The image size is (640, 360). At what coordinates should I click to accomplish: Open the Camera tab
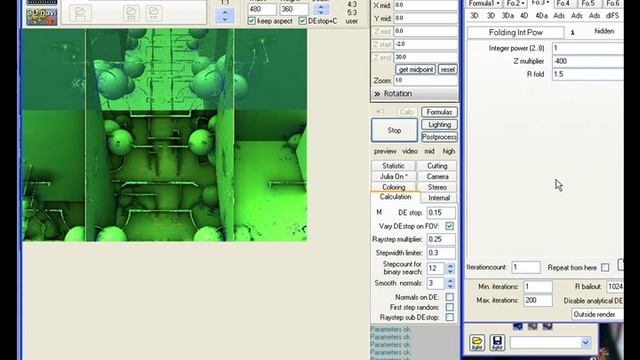tap(437, 176)
